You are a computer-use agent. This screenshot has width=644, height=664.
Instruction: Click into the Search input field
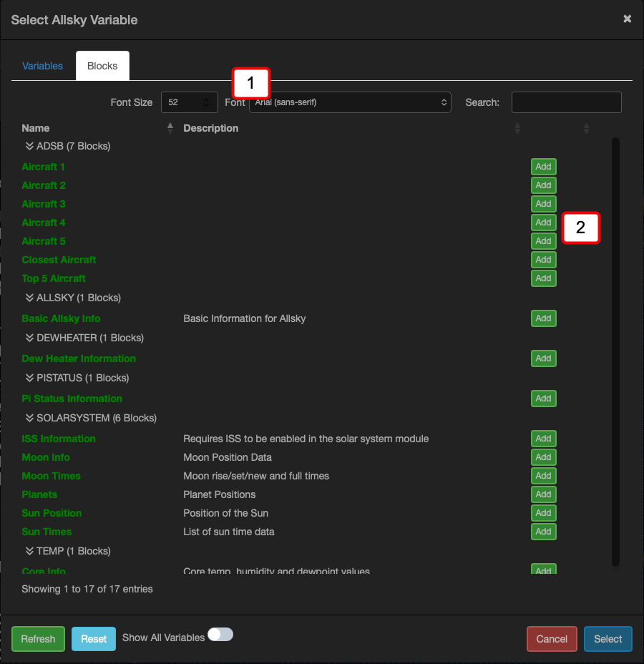[x=566, y=102]
